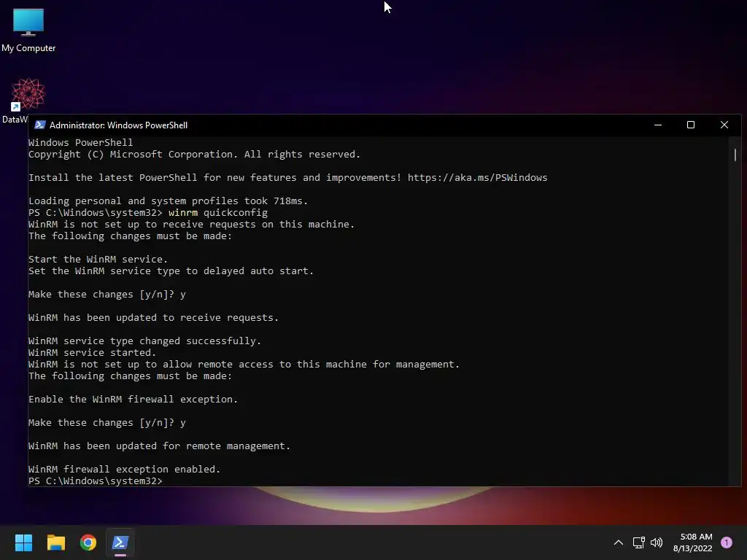Open the My Computer desktop icon
Screen dimensions: 747x560
[28, 29]
